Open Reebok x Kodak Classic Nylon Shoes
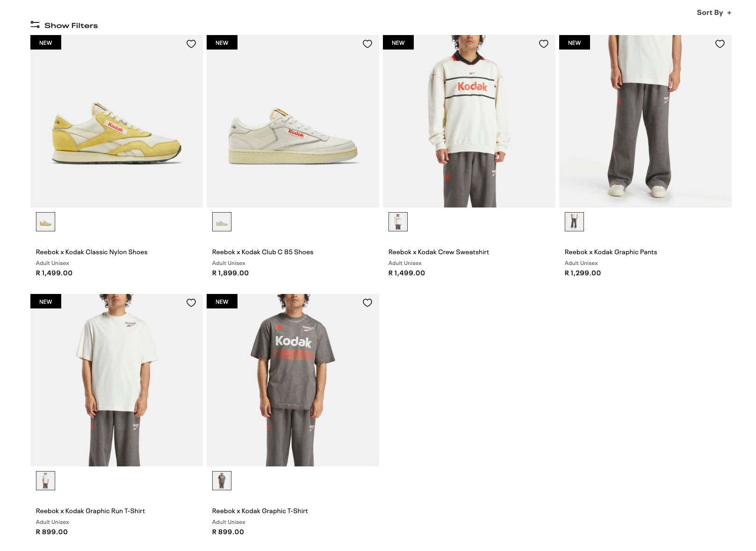The height and width of the screenshot is (551, 756). [x=92, y=252]
